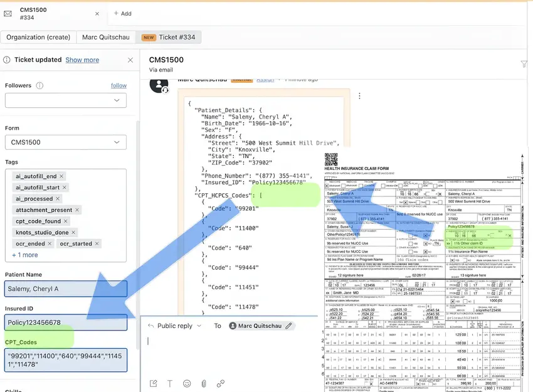Screen dimensions: 533x392
Task: Remove the ai_processed tag
Action: [x=58, y=199]
